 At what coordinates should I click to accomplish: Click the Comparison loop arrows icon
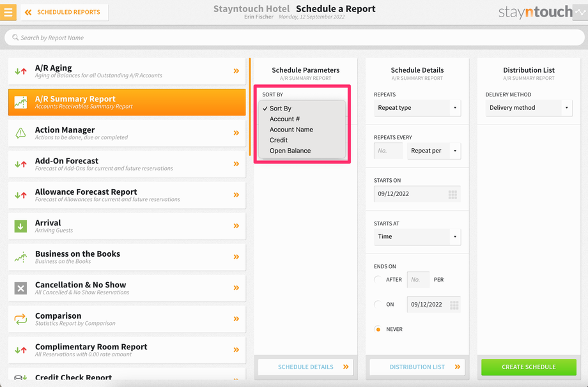[x=20, y=319]
